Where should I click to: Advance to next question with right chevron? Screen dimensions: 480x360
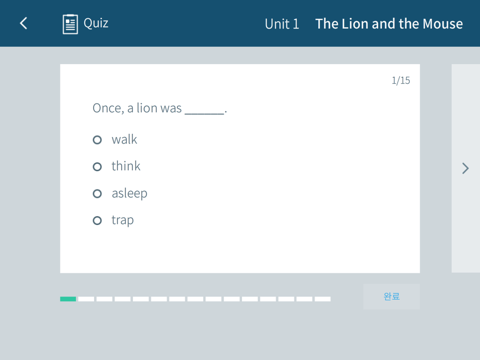pyautogui.click(x=465, y=168)
